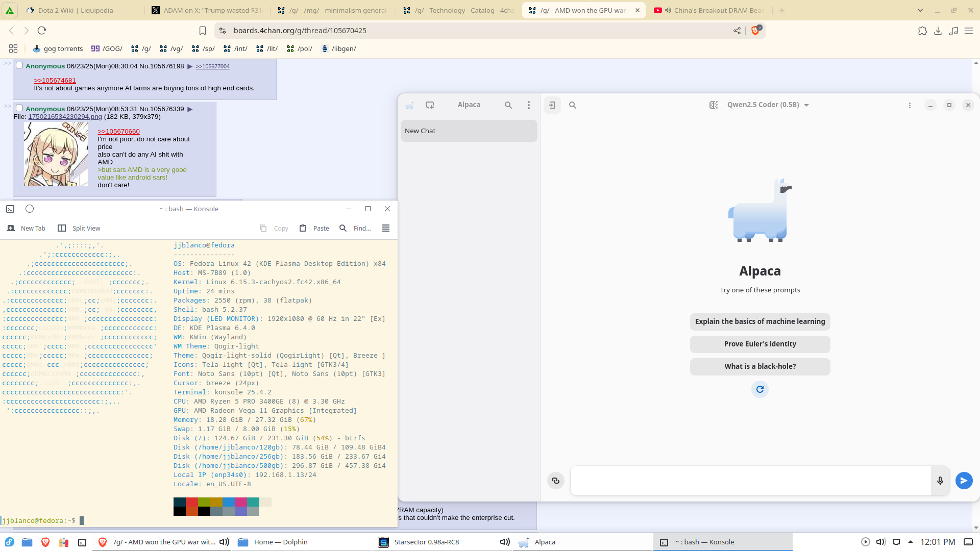The height and width of the screenshot is (551, 980).
Task: Follow quote link >>105674681
Action: coord(55,80)
